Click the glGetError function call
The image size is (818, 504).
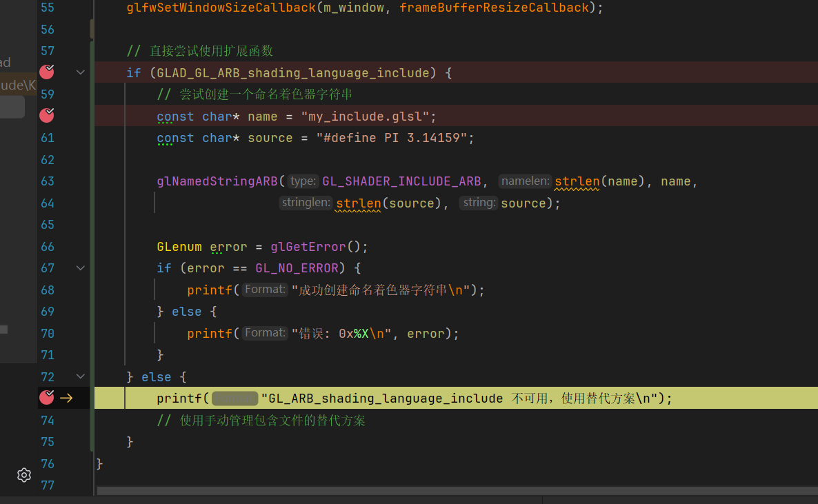[x=308, y=246]
